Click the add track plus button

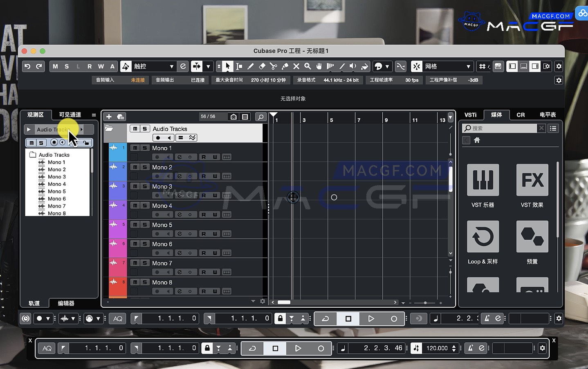tap(109, 117)
